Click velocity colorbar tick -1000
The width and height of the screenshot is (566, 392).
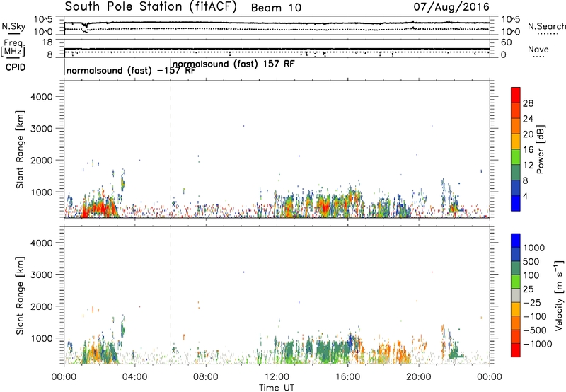pos(537,344)
